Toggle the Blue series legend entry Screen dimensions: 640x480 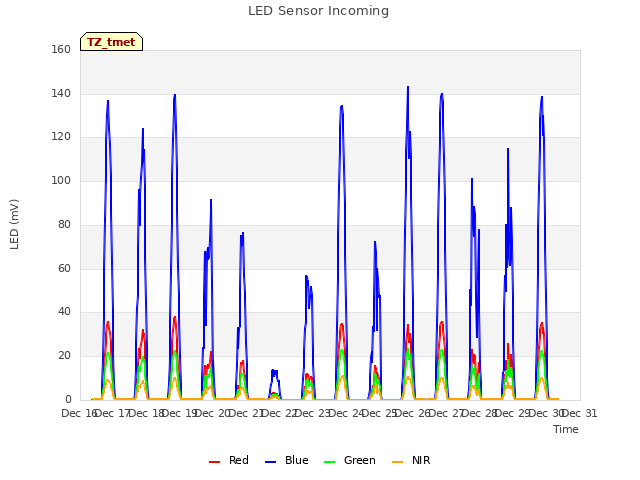287,460
